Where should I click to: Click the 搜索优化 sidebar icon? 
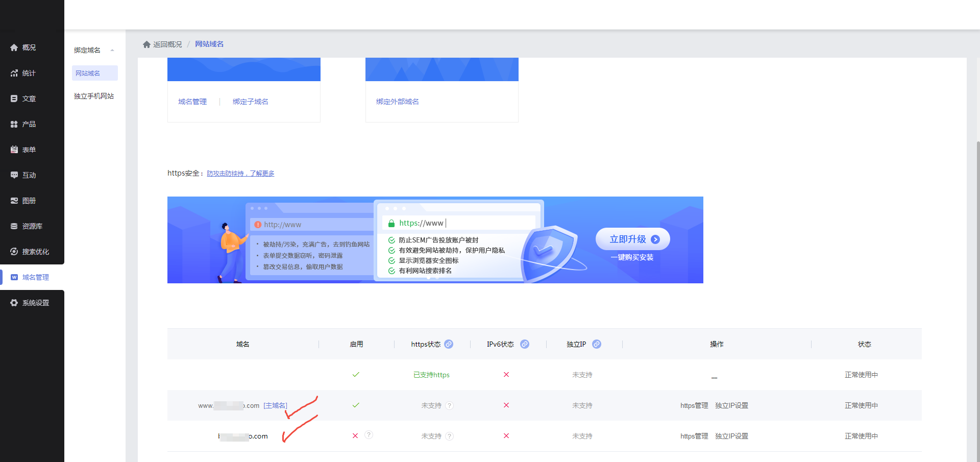click(14, 252)
